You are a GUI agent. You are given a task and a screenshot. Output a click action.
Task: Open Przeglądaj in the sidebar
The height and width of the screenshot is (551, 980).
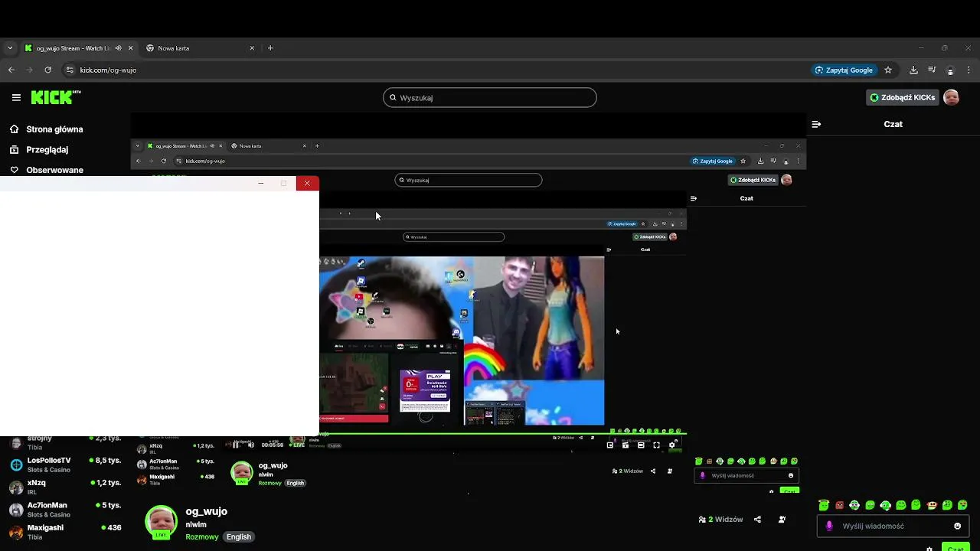(39, 150)
